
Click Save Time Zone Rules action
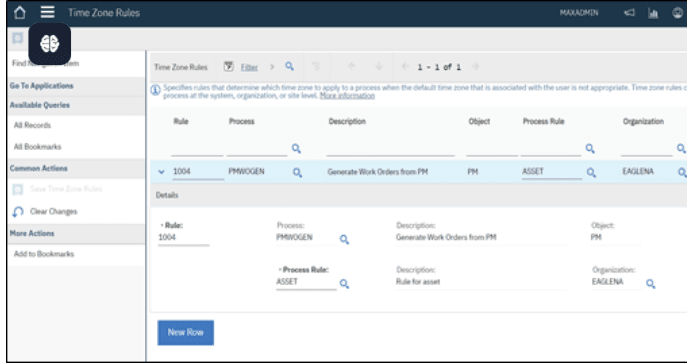pyautogui.click(x=66, y=189)
